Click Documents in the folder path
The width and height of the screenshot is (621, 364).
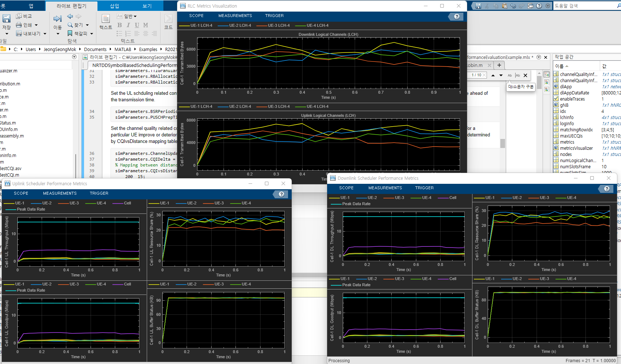(95, 50)
